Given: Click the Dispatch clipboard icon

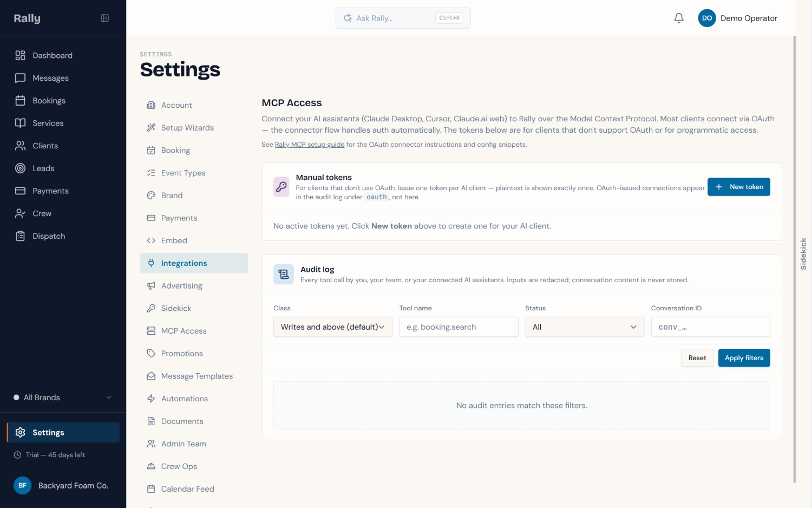Looking at the screenshot, I should [20, 236].
